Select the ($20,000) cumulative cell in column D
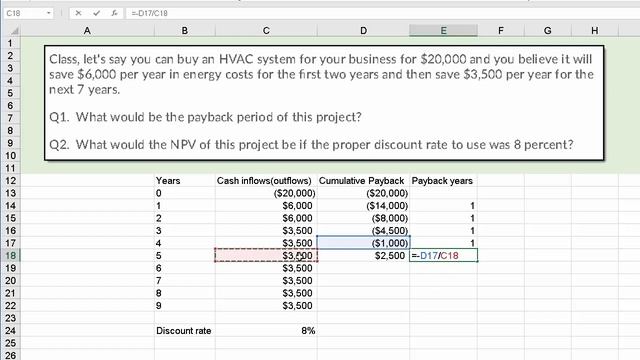640x360 pixels. [x=363, y=193]
